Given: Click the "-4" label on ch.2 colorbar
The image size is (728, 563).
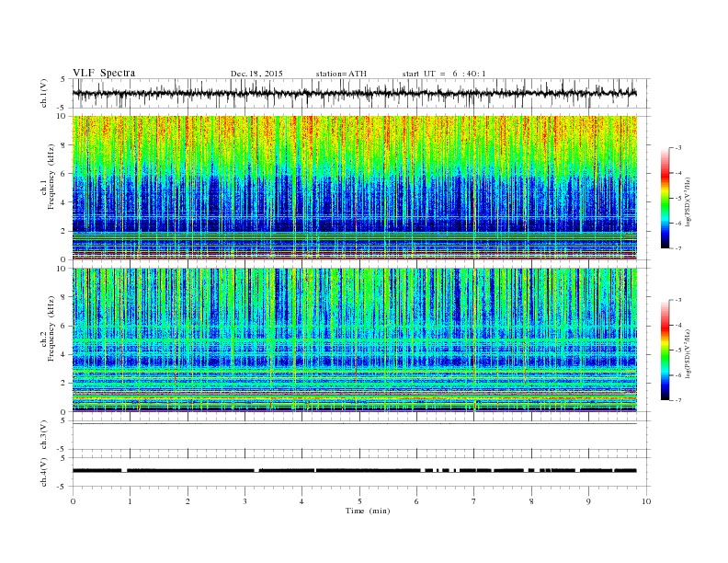Looking at the screenshot, I should [x=677, y=325].
